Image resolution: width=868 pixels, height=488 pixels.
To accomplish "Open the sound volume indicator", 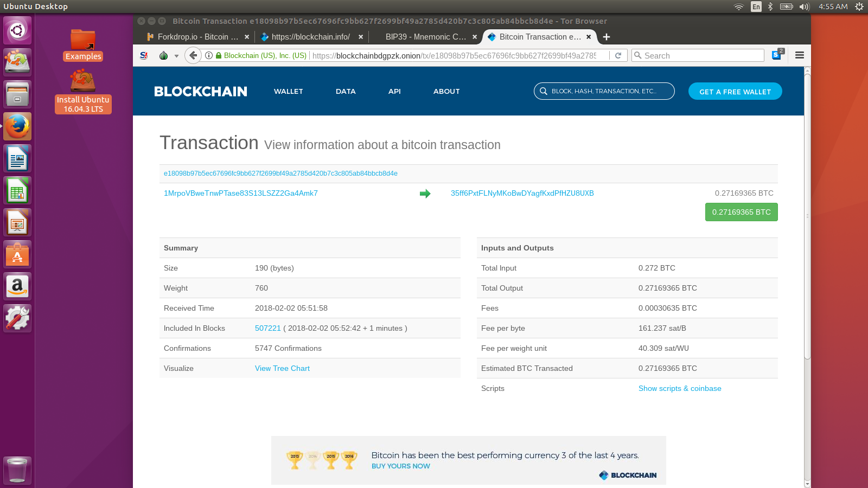I will click(x=805, y=7).
